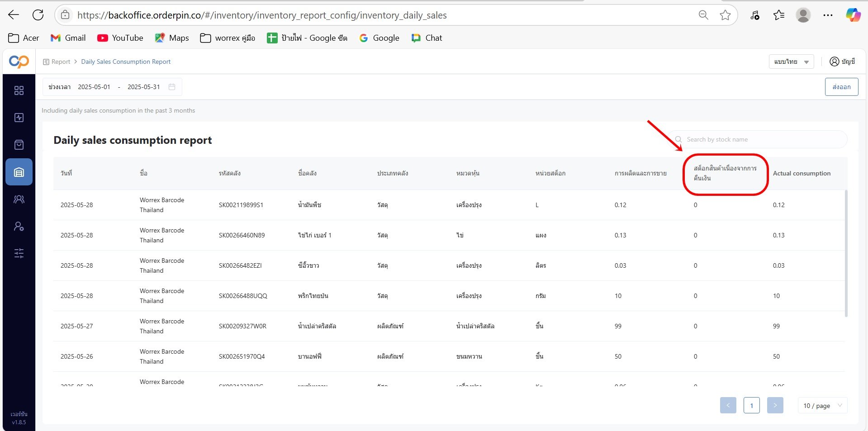The image size is (868, 431).
Task: Open the sliders settings sidebar icon
Action: 19,253
